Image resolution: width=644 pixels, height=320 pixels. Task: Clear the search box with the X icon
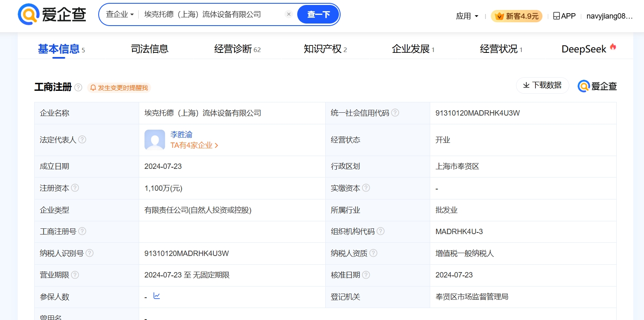point(289,14)
